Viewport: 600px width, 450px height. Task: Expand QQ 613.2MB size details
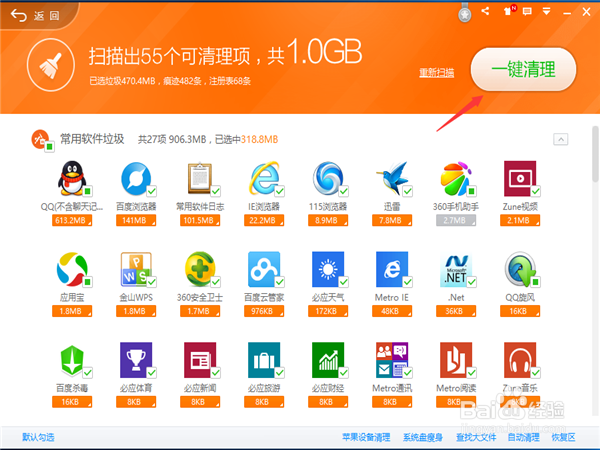click(x=72, y=220)
